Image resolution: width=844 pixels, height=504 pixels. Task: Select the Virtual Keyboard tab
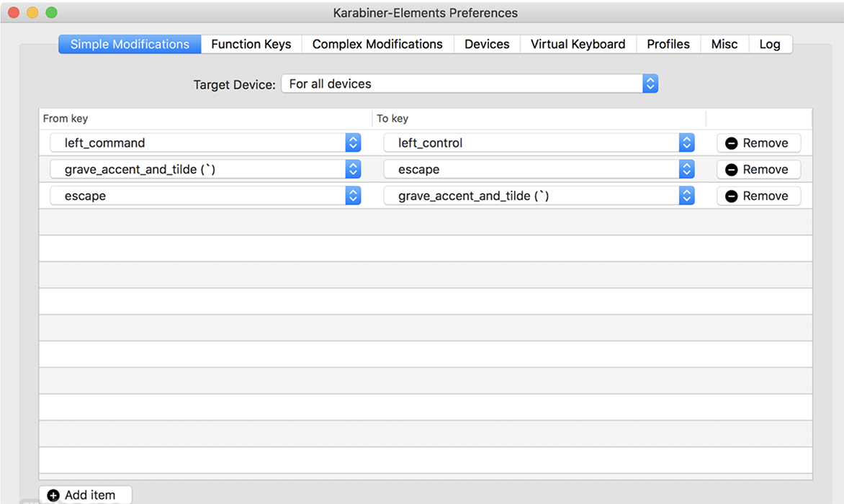[578, 44]
